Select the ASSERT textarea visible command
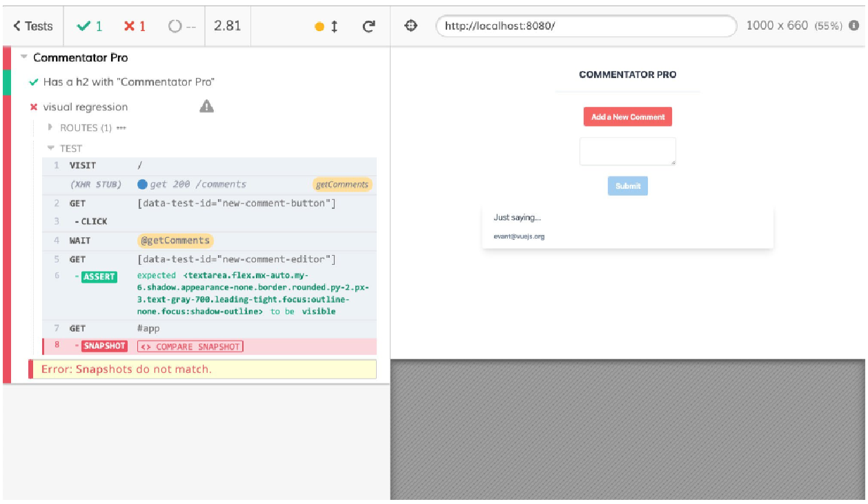The image size is (868, 504). click(209, 294)
